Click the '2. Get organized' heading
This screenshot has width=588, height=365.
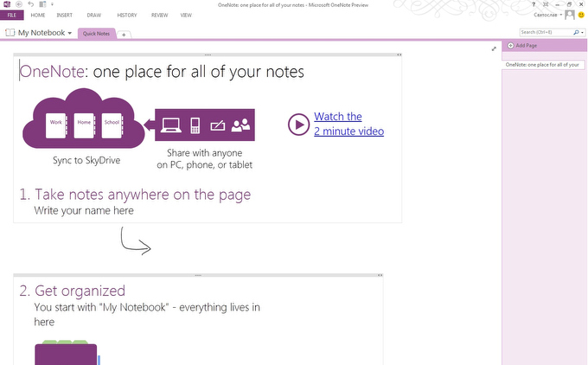73,291
